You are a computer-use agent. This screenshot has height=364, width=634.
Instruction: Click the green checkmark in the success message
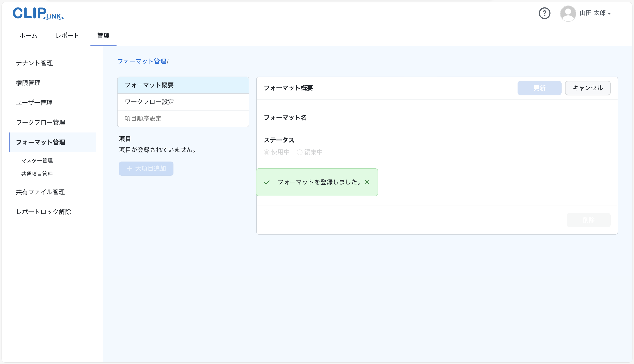pos(267,182)
